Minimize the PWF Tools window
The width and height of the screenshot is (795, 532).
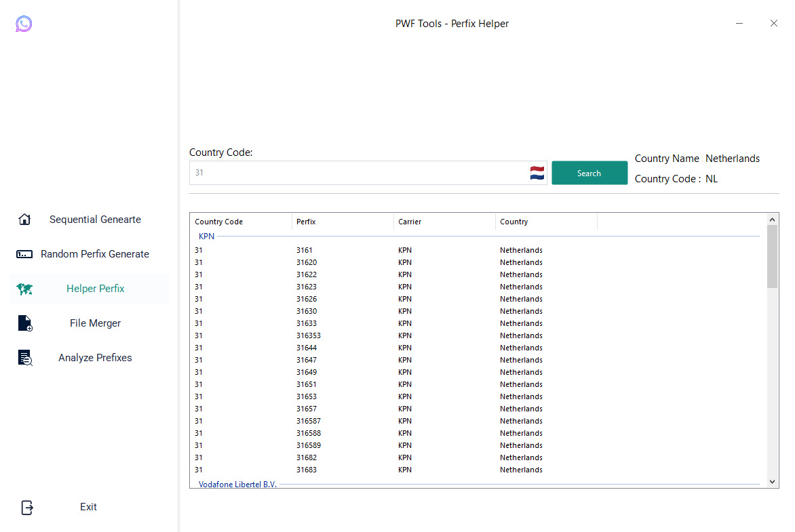point(739,23)
